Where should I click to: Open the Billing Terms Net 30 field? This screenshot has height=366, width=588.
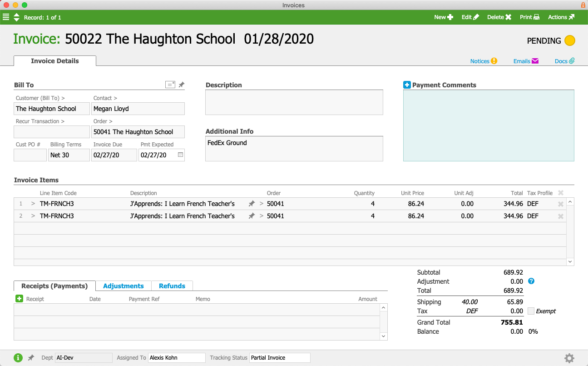click(69, 155)
